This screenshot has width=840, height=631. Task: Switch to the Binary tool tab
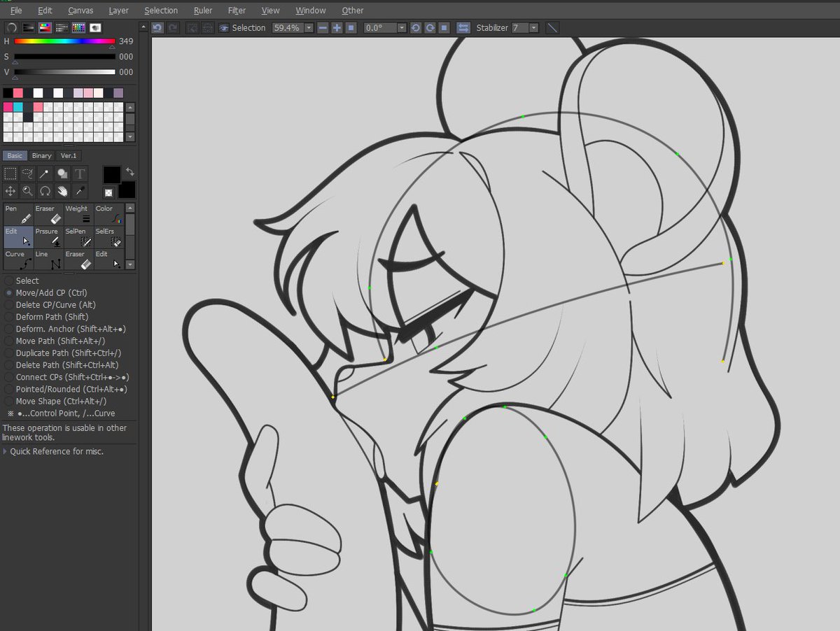41,155
